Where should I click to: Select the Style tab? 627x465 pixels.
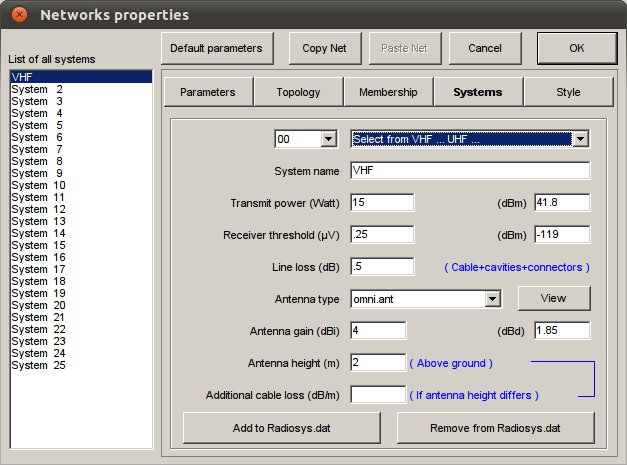pyautogui.click(x=568, y=92)
